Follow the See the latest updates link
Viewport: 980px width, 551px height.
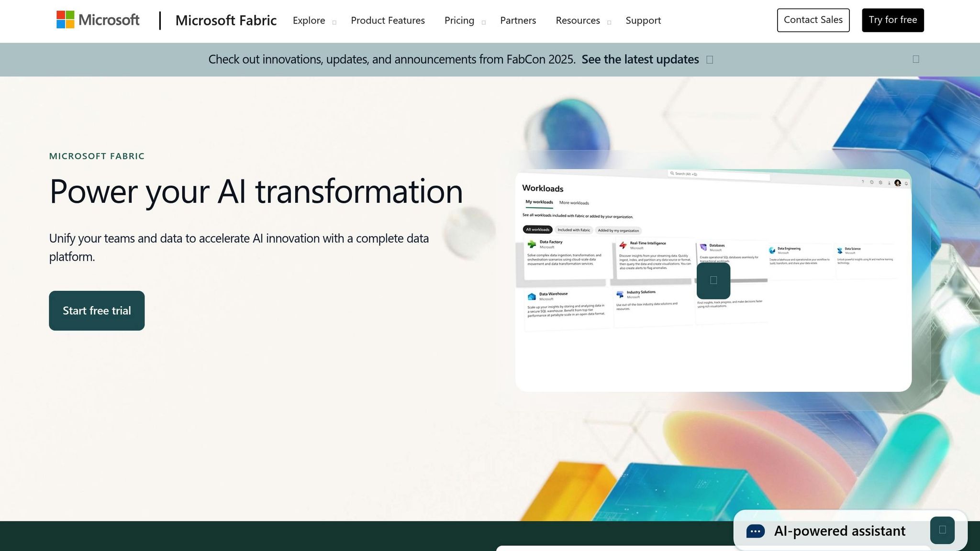640,59
